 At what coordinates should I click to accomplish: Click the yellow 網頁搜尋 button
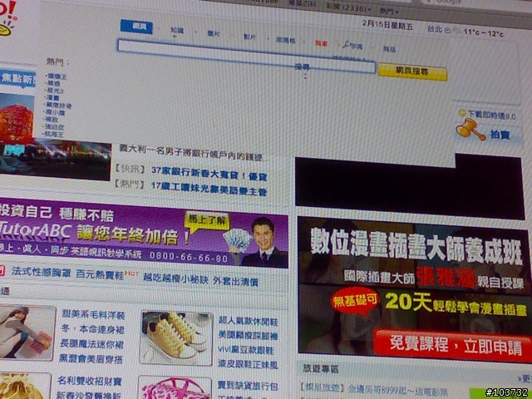tap(412, 71)
